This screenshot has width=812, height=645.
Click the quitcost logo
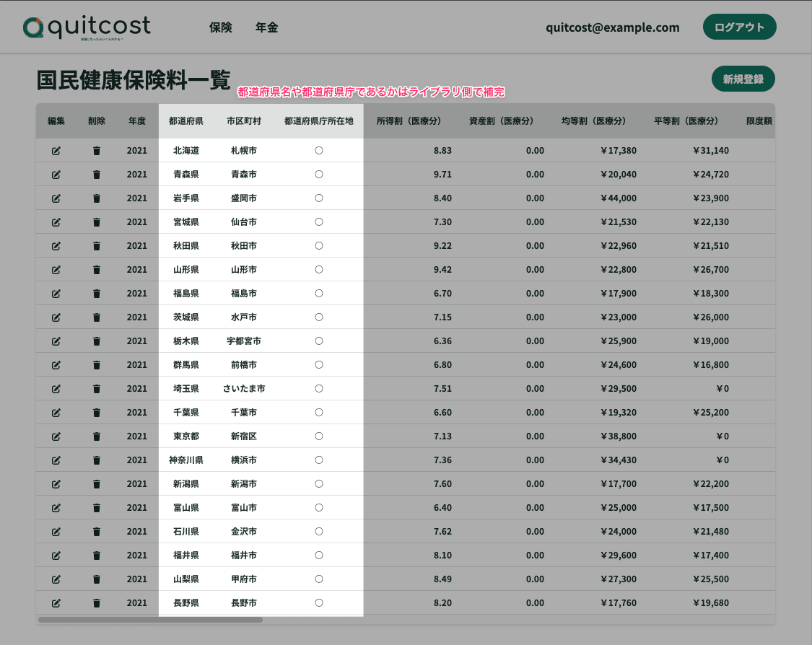(x=87, y=27)
